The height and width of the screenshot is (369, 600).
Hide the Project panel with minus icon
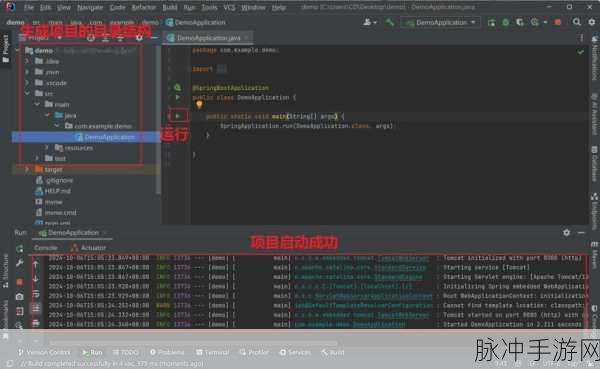[153, 38]
